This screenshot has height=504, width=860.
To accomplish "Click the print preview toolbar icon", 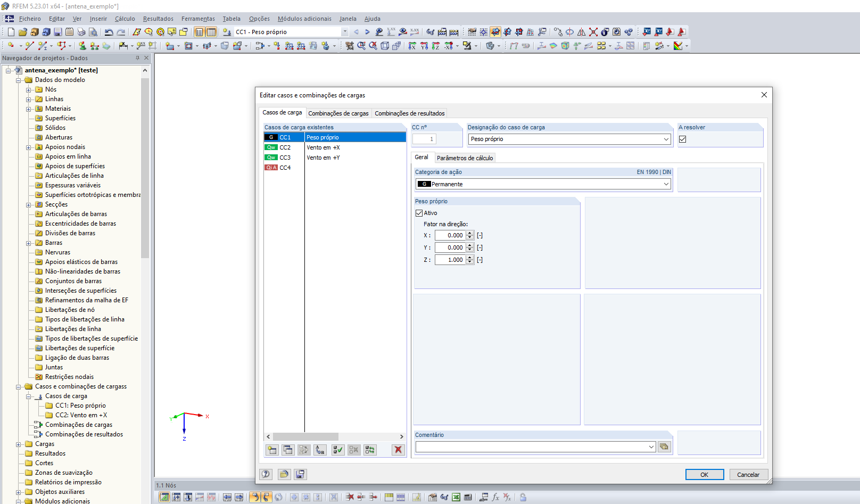I will point(93,32).
